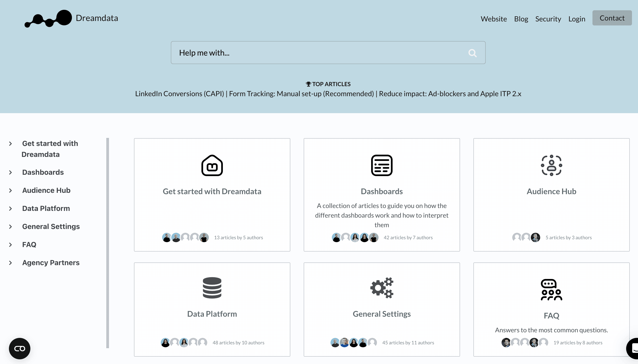Open Blog in the top navigation

coord(521,19)
